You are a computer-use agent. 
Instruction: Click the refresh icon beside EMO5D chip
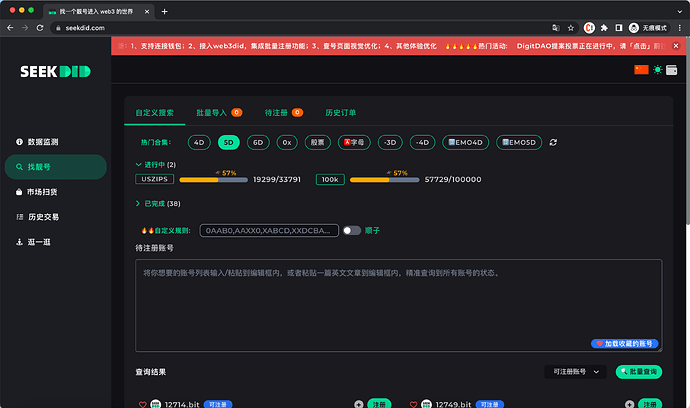(553, 142)
